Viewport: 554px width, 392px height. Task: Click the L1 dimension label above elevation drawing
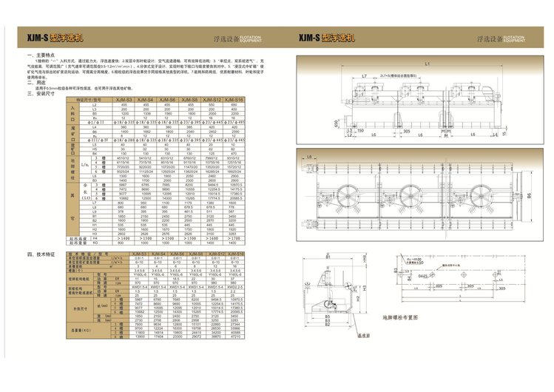point(428,65)
